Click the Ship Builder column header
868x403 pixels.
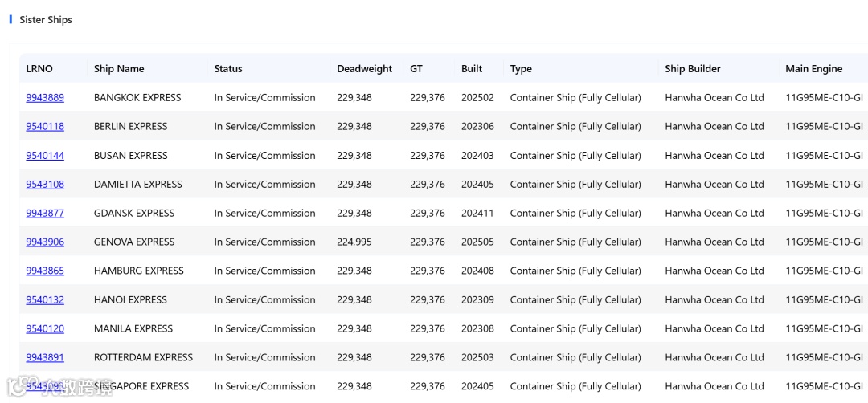coord(693,68)
